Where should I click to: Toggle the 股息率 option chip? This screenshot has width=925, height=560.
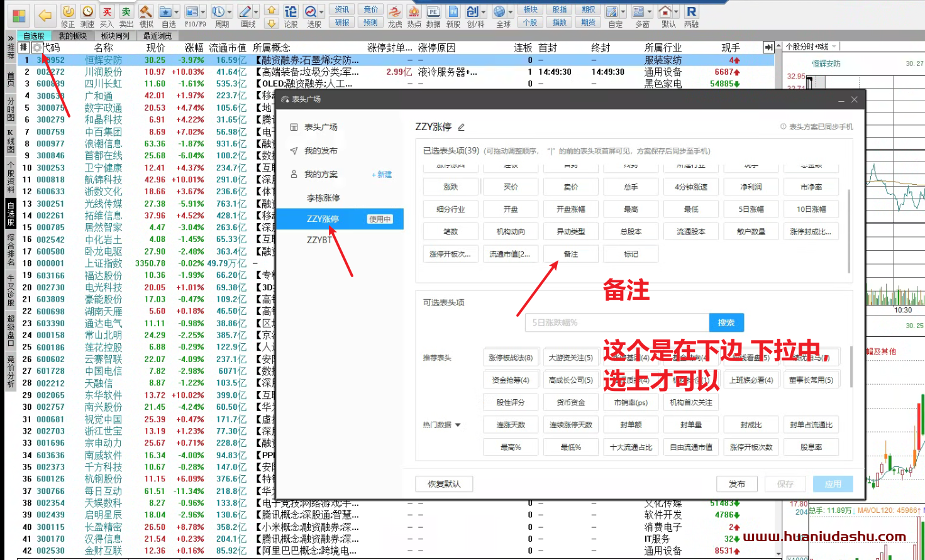tap(811, 447)
